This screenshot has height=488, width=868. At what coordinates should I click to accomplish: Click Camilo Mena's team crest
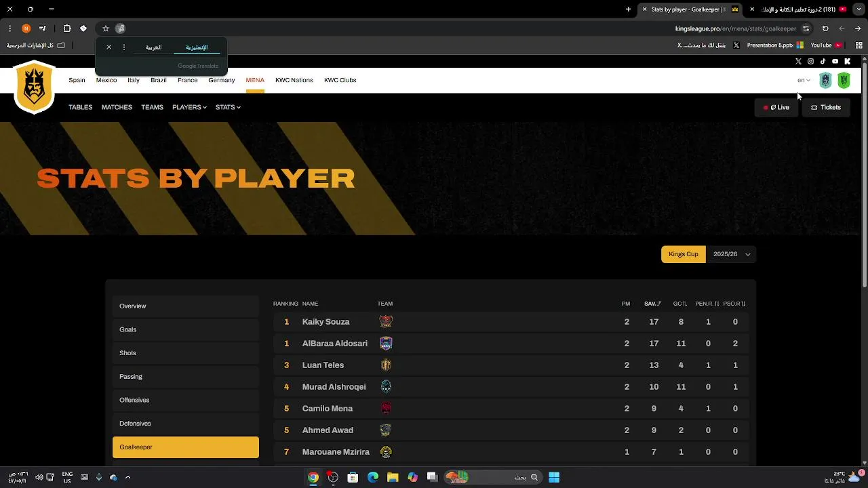click(x=386, y=408)
